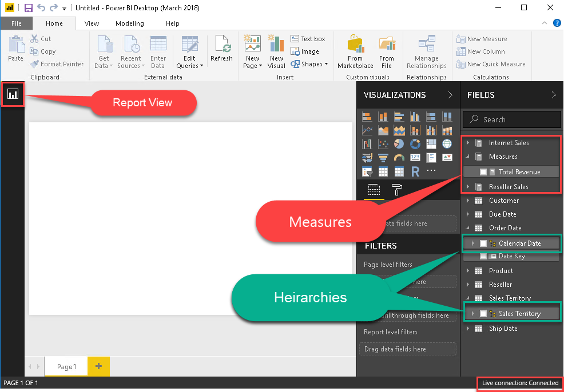This screenshot has width=564, height=392.
Task: Open the File menu
Action: click(x=17, y=23)
